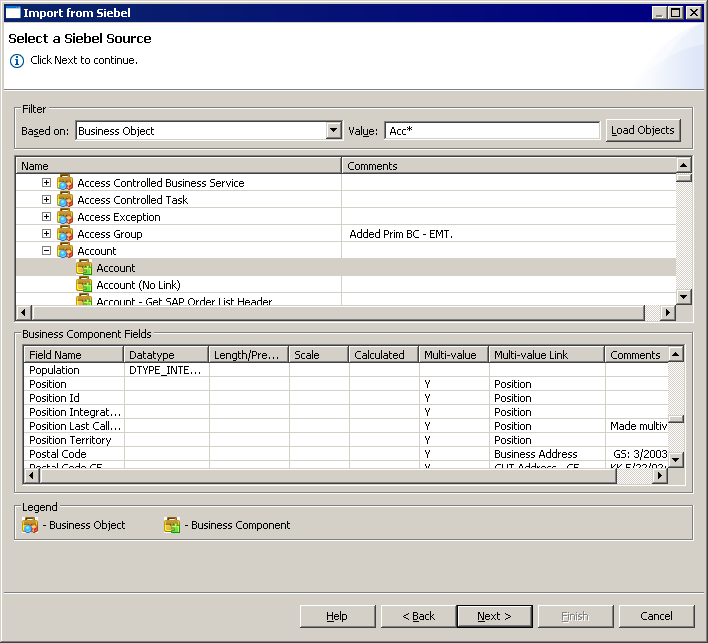Click the Scale column header
Image resolution: width=708 pixels, height=643 pixels.
(x=319, y=355)
